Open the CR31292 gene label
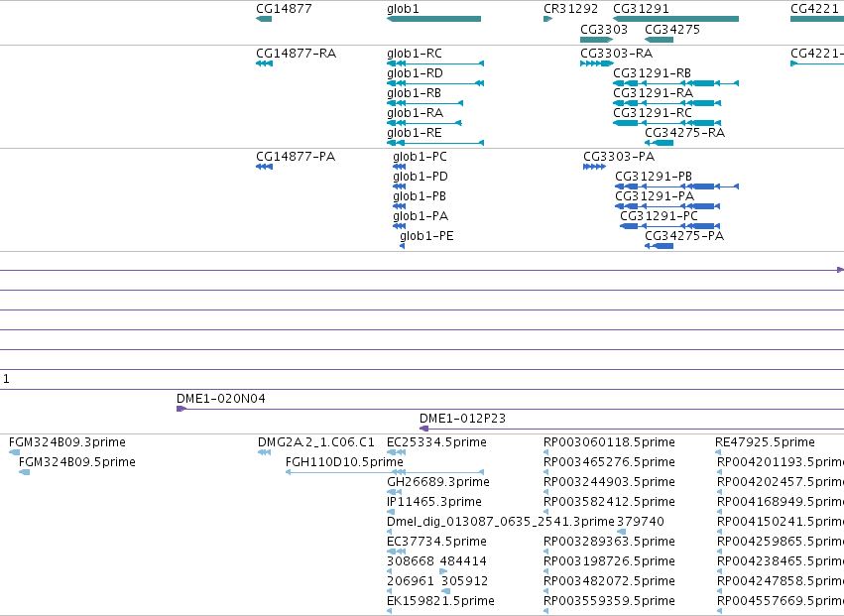 [x=570, y=9]
